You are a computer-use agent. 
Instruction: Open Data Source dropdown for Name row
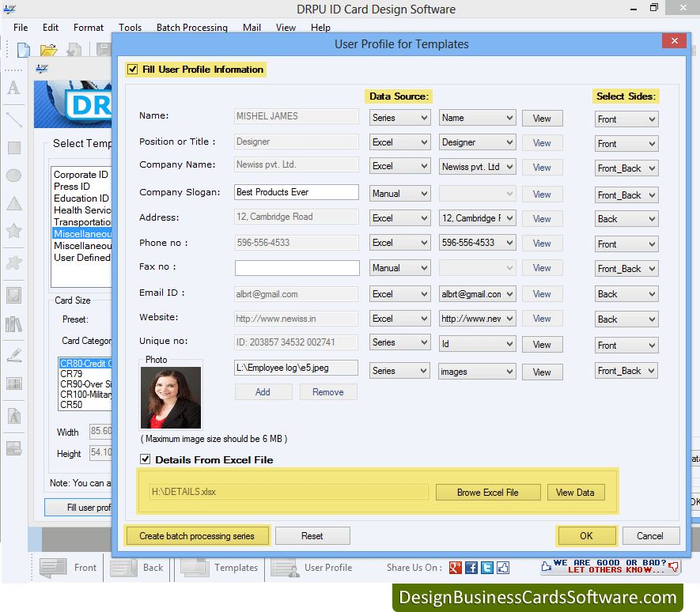399,118
